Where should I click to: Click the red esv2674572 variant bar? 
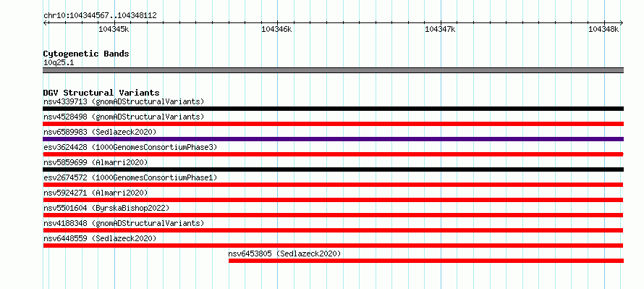[x=333, y=185]
